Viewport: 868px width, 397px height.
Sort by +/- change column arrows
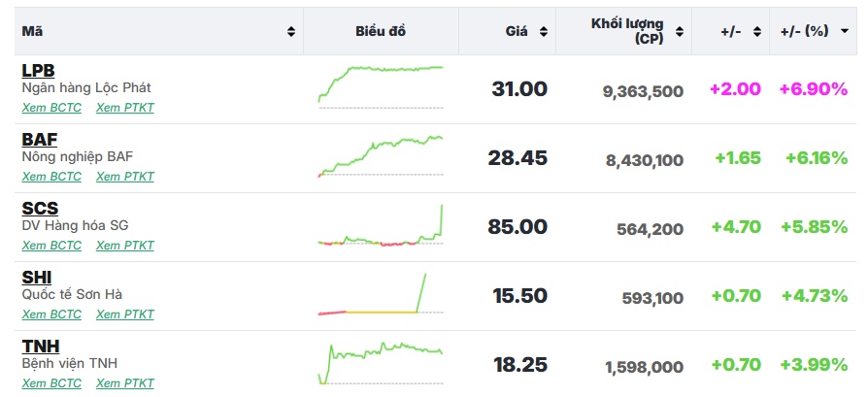tap(756, 32)
